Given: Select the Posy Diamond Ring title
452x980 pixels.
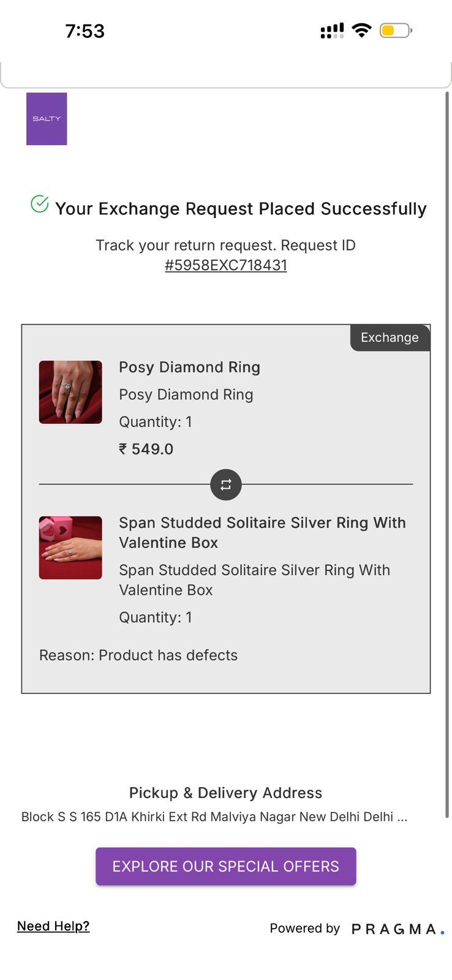Looking at the screenshot, I should point(190,367).
